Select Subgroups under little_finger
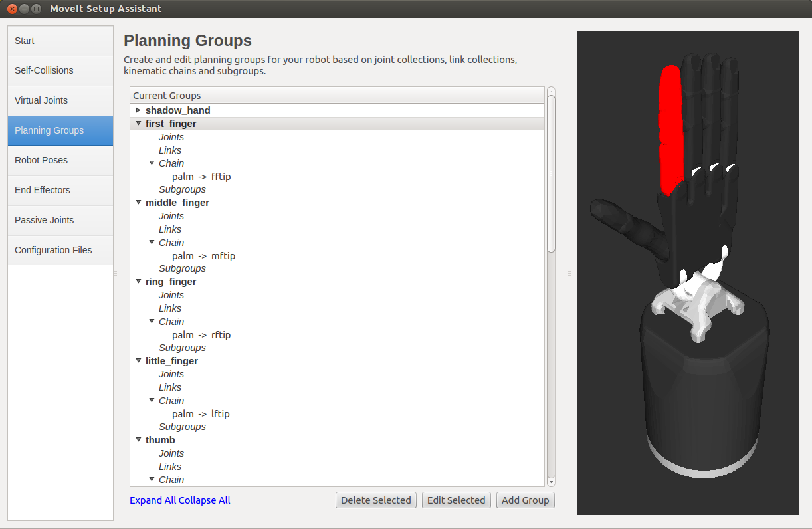This screenshot has height=529, width=812. (x=182, y=427)
